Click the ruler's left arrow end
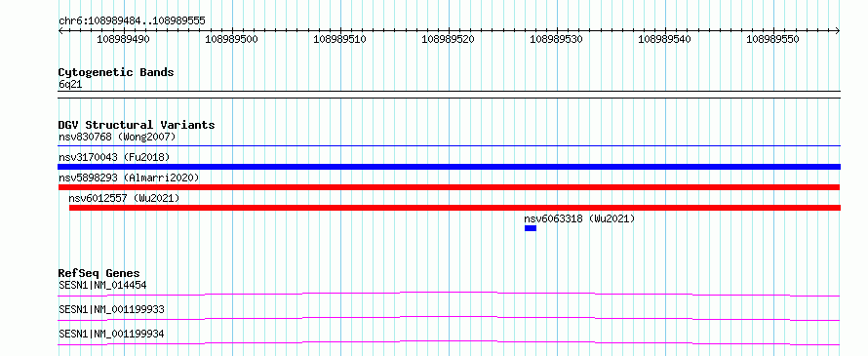Screen dimensions: 868x356 60,31
